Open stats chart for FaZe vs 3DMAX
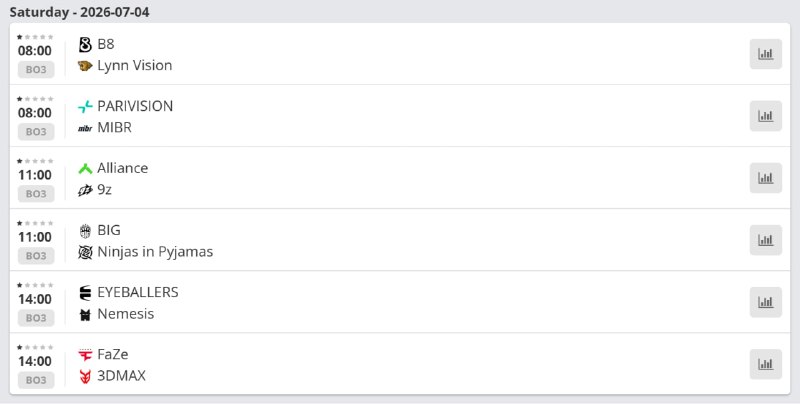Screen dimensions: 800x404 [765, 364]
